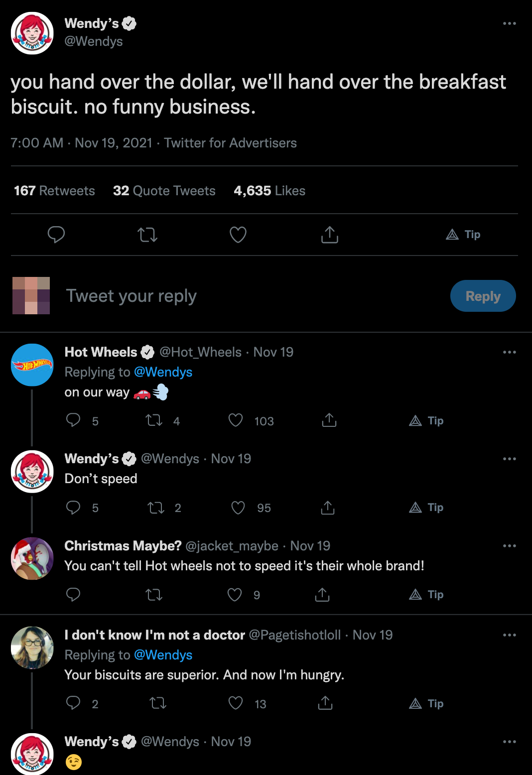Screen dimensions: 532x775
Task: Share the 'Don't speed' reply
Action: pos(327,508)
